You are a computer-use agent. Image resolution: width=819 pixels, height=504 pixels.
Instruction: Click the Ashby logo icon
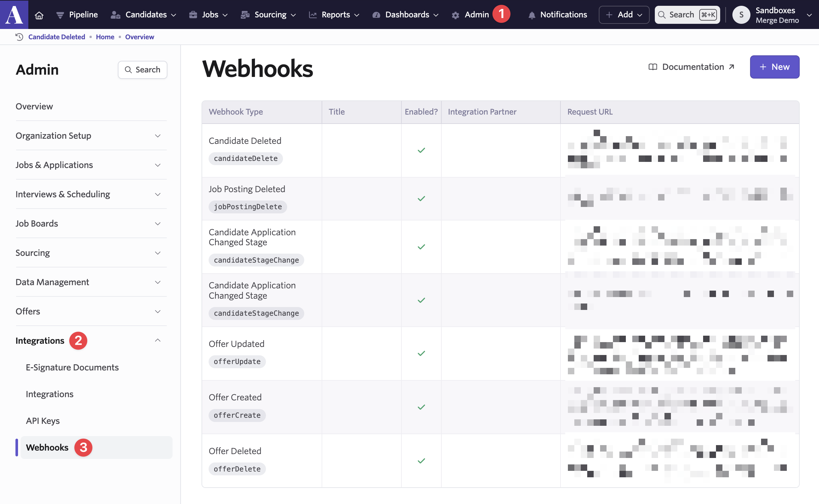pyautogui.click(x=14, y=14)
